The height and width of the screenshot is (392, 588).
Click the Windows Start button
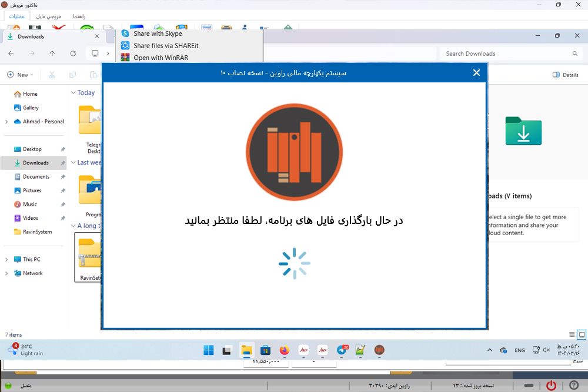tap(209, 350)
